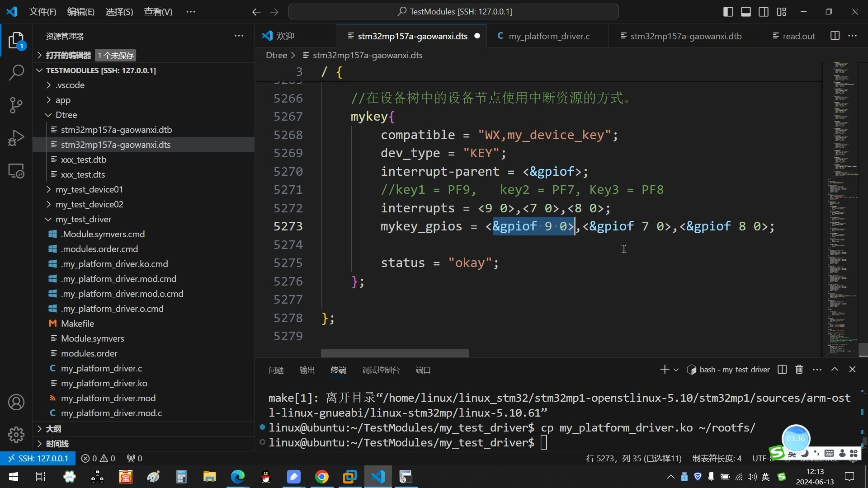
Task: Open the Search view in activity bar
Action: [16, 72]
